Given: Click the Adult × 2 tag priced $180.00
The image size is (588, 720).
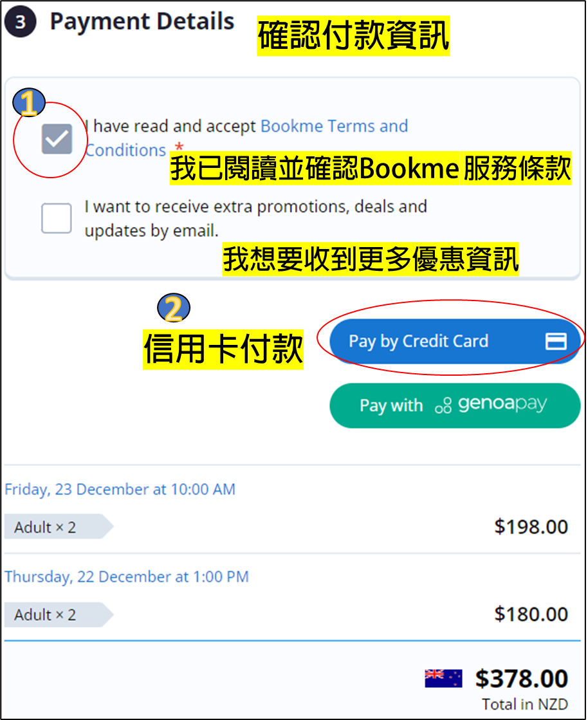Looking at the screenshot, I should 59,614.
